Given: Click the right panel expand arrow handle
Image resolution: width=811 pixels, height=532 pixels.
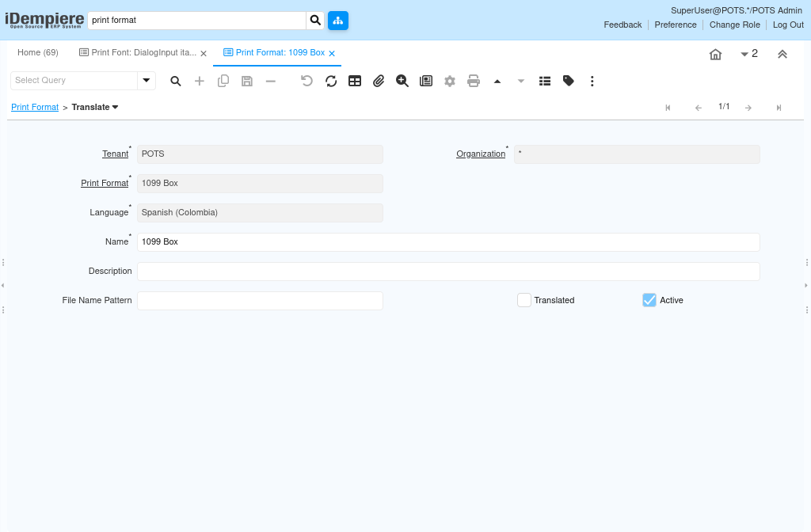Looking at the screenshot, I should click(x=806, y=285).
